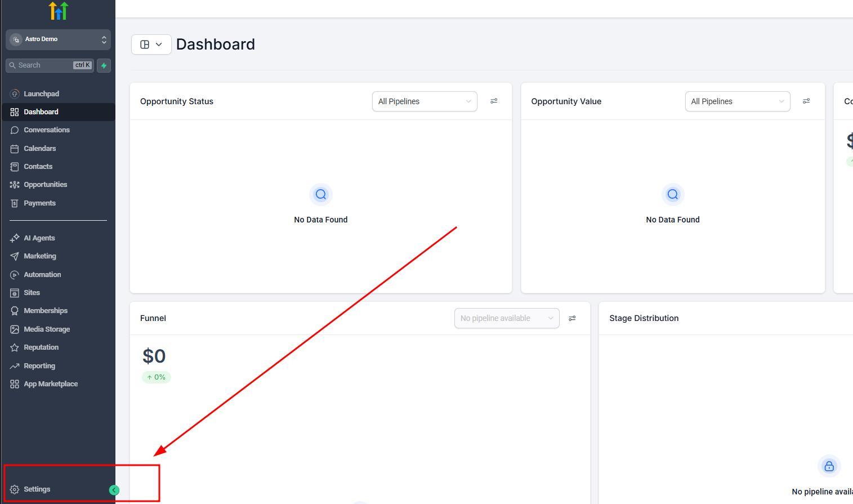Expand the Funnel pipeline dropdown
853x504 pixels.
506,319
